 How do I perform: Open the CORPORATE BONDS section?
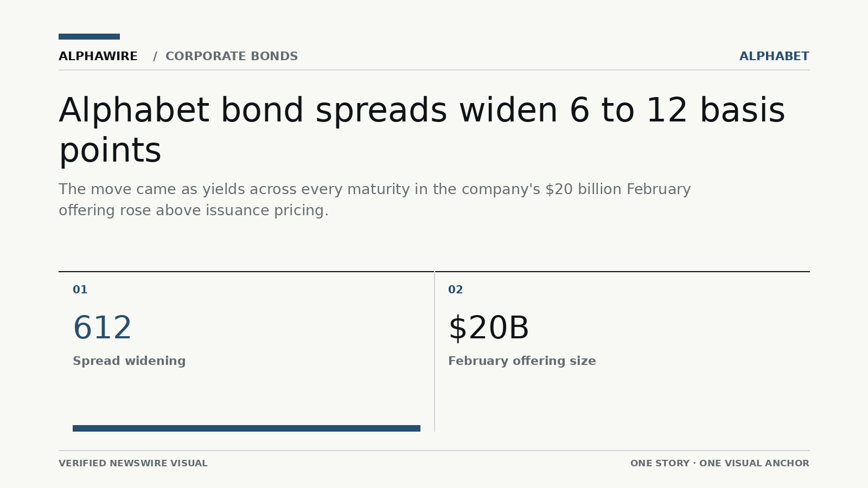pyautogui.click(x=232, y=56)
